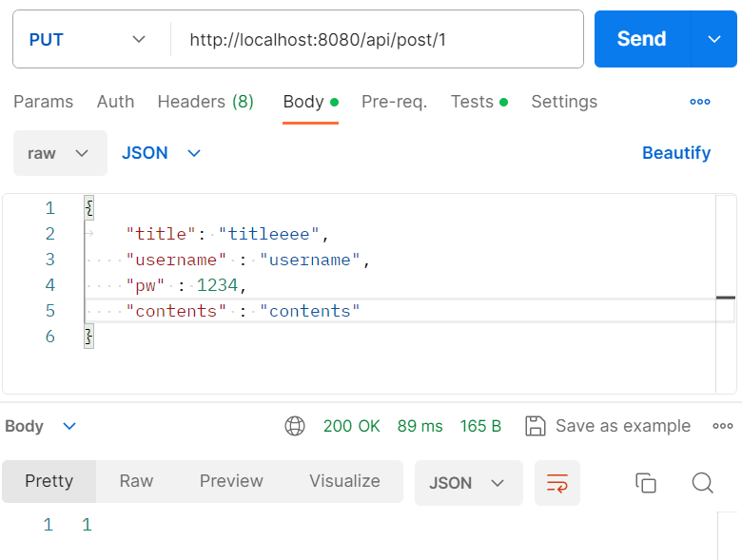Open the request JSON format dropdown

[x=161, y=153]
